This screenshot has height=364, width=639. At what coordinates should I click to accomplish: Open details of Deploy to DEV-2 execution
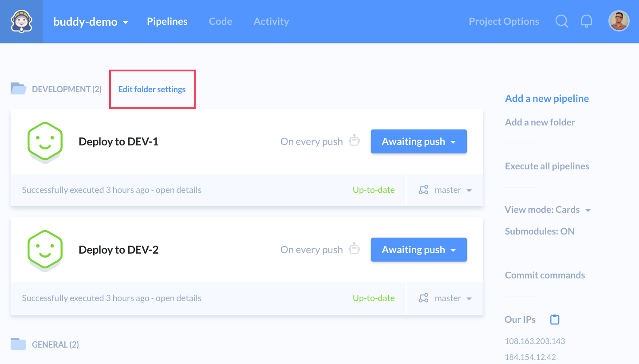178,298
